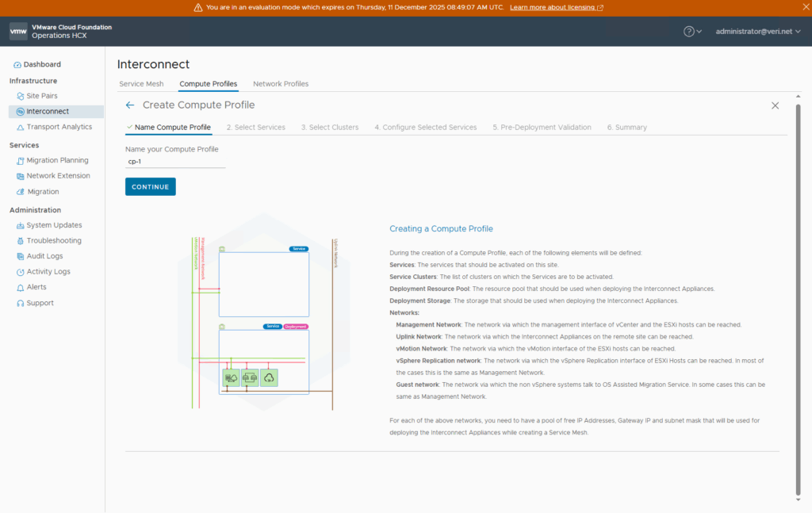Switch to the Service Mesh tab
Screen dimensions: 812x513
(141, 84)
